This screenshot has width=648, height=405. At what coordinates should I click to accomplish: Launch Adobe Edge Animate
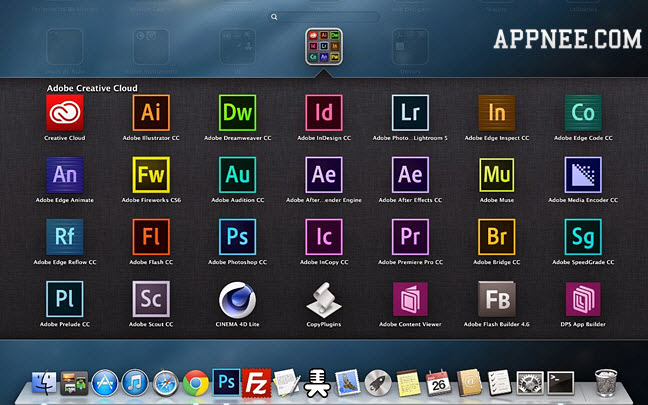point(64,175)
